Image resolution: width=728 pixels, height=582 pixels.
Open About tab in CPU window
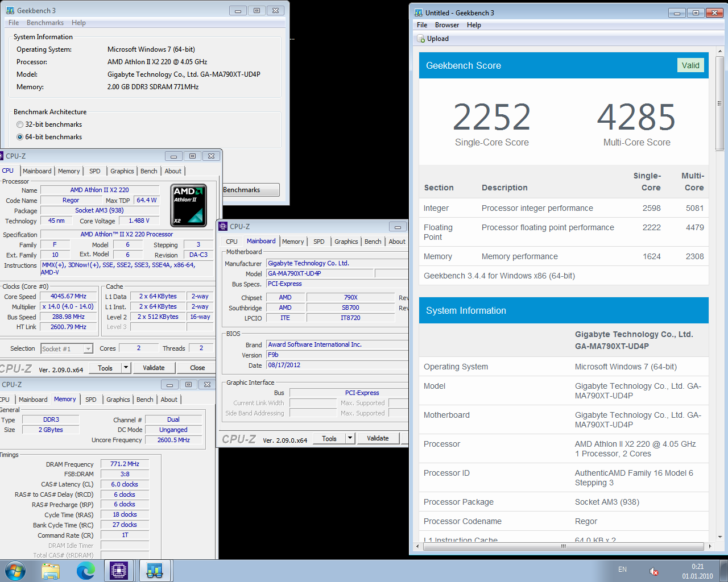click(173, 171)
